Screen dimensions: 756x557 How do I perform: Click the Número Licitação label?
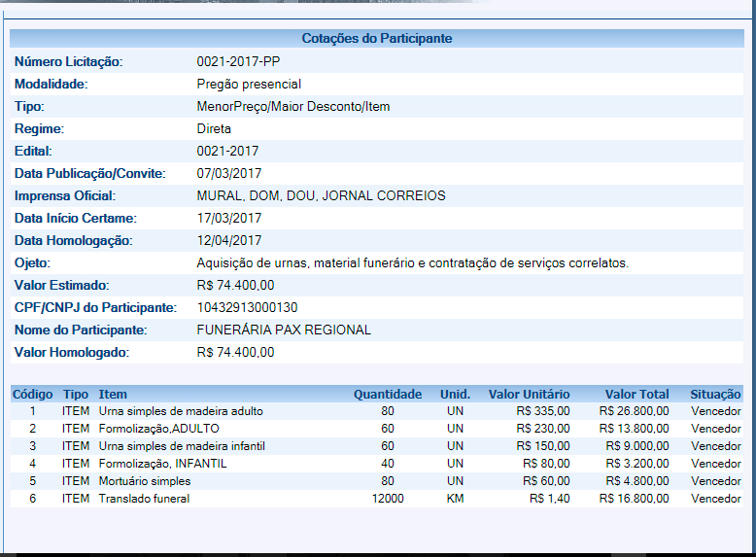[x=68, y=62]
